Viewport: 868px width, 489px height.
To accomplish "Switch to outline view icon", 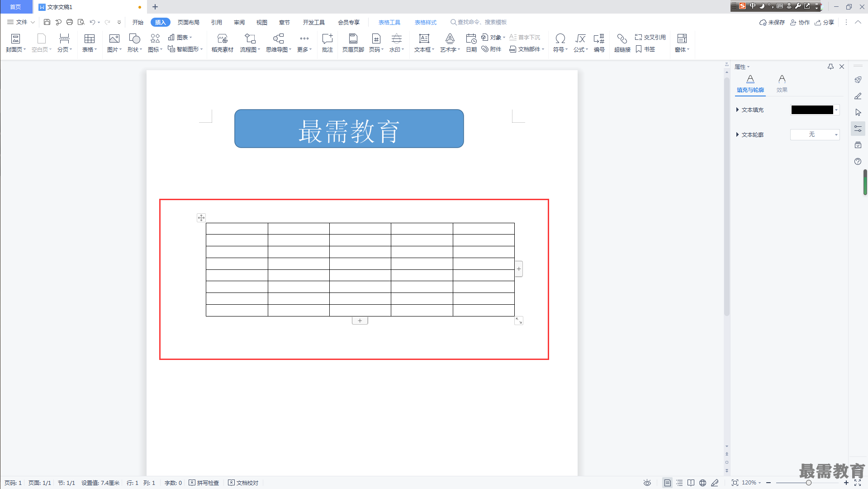I will coord(679,483).
